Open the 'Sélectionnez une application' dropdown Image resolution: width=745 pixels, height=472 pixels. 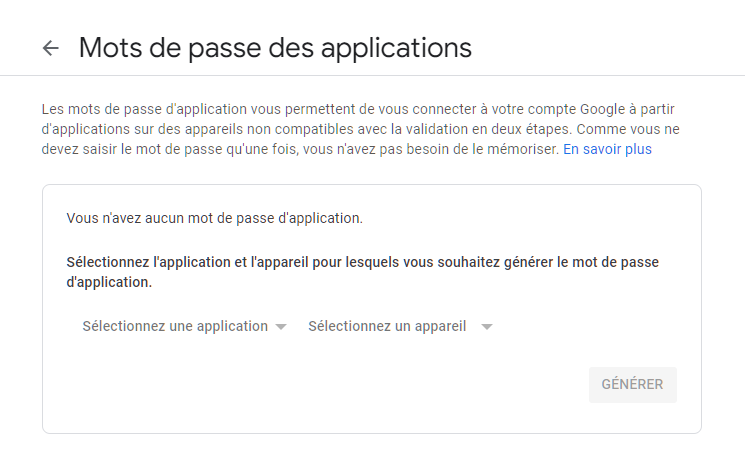pyautogui.click(x=175, y=326)
